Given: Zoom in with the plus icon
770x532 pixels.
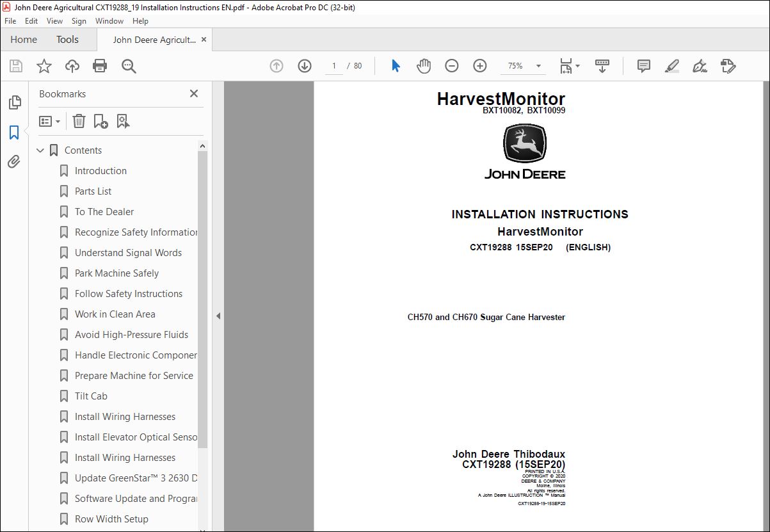Looking at the screenshot, I should click(x=480, y=66).
